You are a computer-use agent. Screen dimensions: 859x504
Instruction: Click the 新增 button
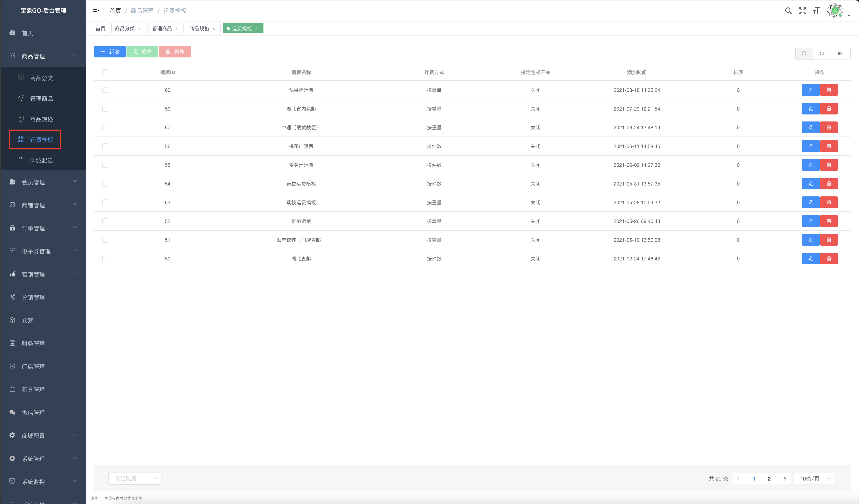[x=110, y=51]
